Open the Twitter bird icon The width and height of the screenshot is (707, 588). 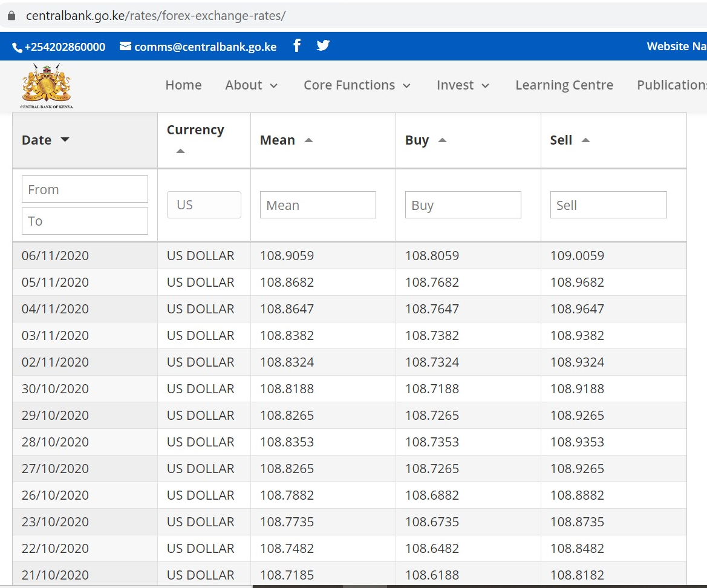pyautogui.click(x=323, y=45)
